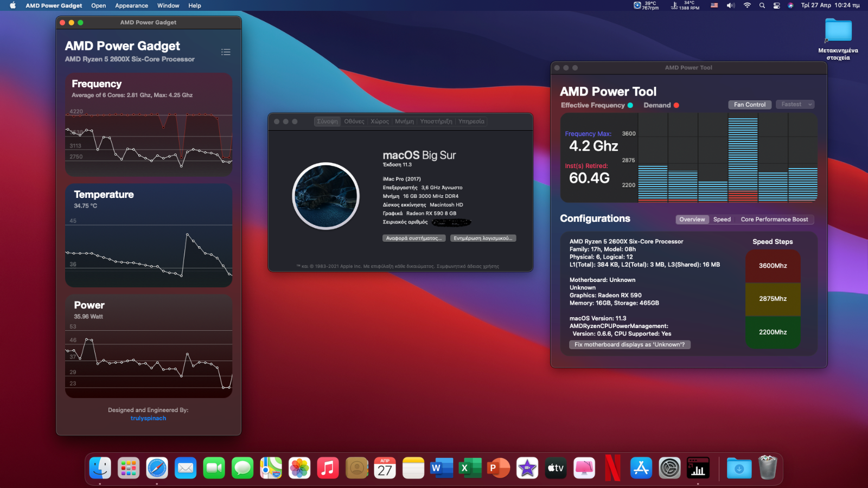868x488 pixels.
Task: Open the Fastest fan mode dropdown
Action: [x=795, y=105]
